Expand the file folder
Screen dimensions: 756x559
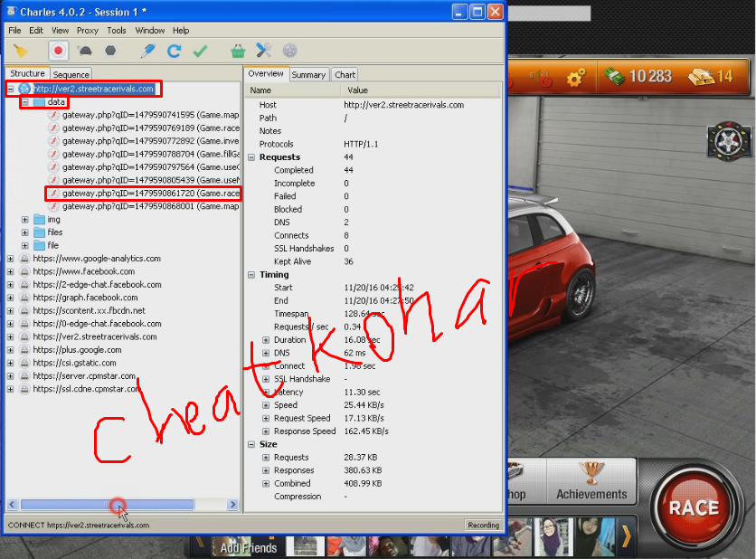[x=25, y=245]
